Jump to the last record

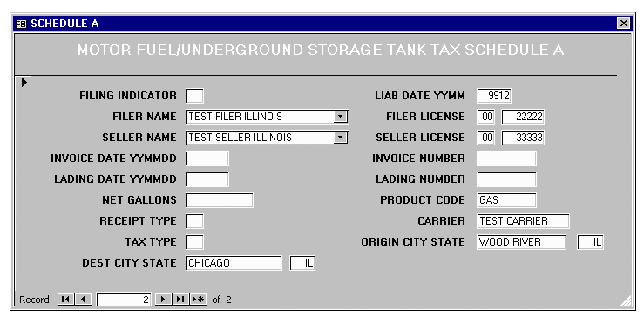[180, 300]
